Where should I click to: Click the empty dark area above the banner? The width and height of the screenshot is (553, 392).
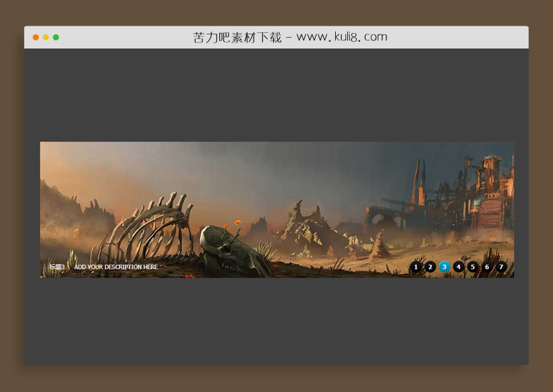276,94
